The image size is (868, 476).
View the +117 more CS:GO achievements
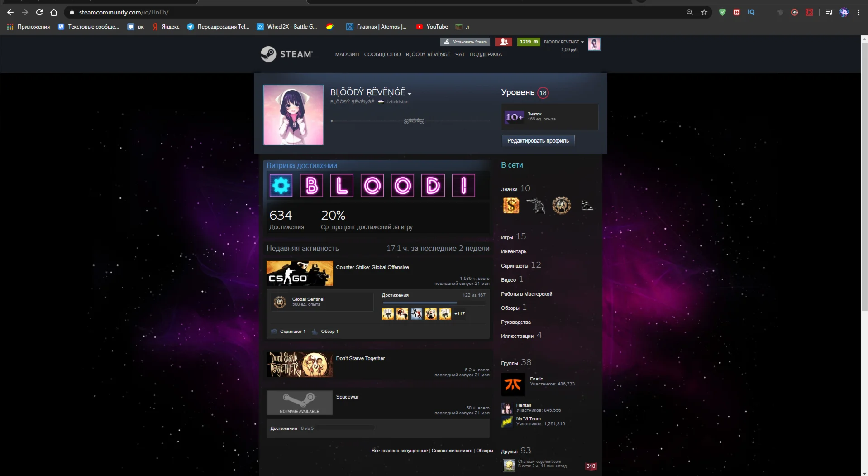tap(459, 314)
